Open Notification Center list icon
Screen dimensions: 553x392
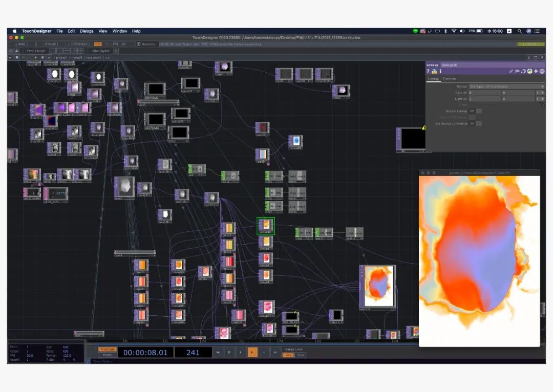tap(537, 31)
